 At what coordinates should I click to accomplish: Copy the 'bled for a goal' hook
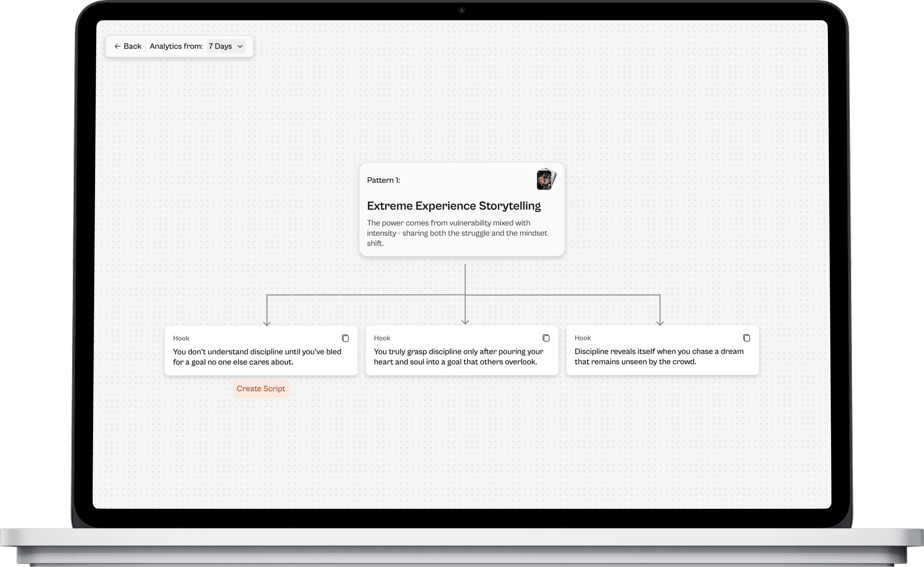click(345, 338)
